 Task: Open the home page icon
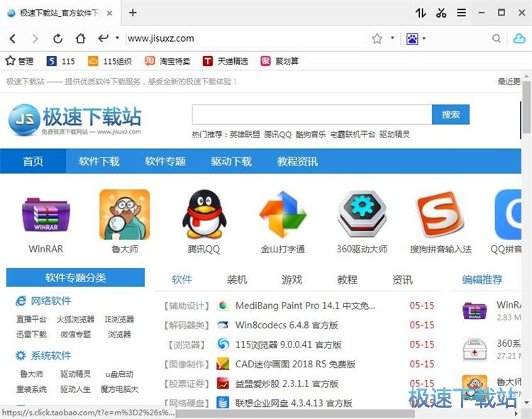80,38
